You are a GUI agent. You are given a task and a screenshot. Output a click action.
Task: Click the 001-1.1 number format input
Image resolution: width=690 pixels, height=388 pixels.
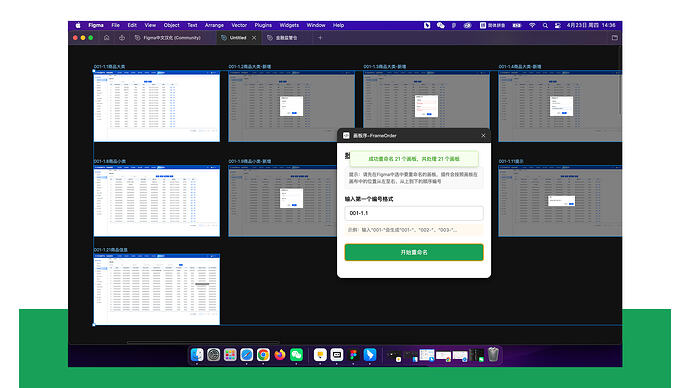pos(414,213)
